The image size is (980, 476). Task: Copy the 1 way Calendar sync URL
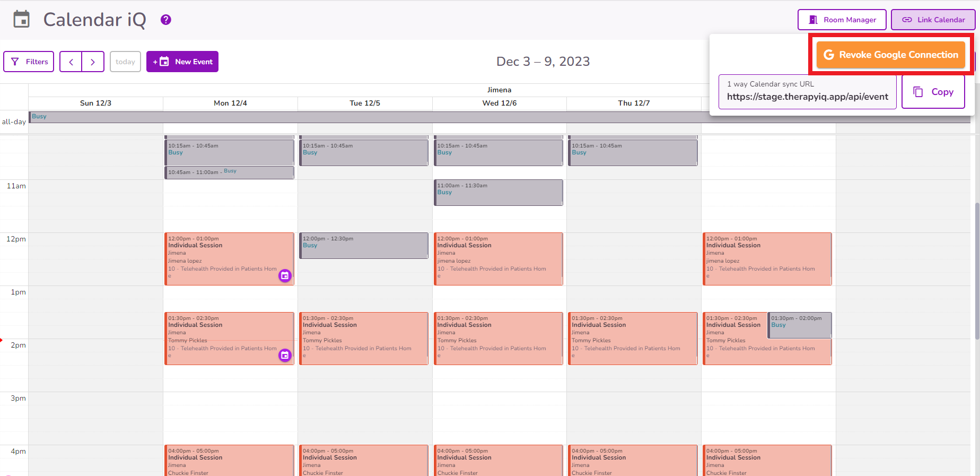tap(933, 91)
